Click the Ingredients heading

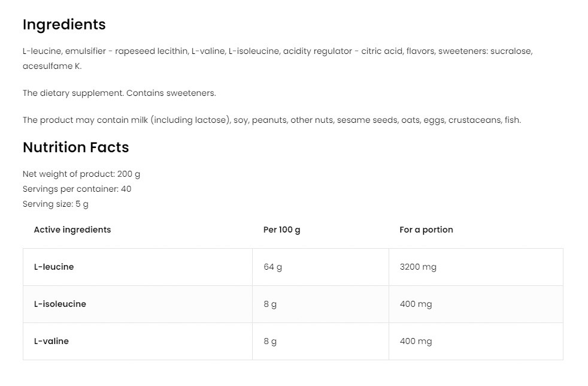click(64, 25)
